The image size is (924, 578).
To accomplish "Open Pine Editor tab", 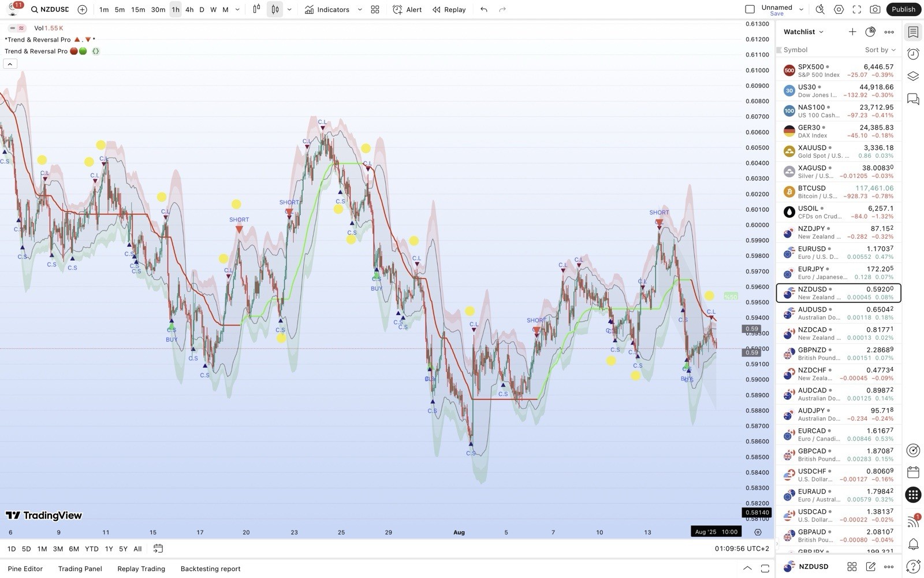I will click(25, 569).
